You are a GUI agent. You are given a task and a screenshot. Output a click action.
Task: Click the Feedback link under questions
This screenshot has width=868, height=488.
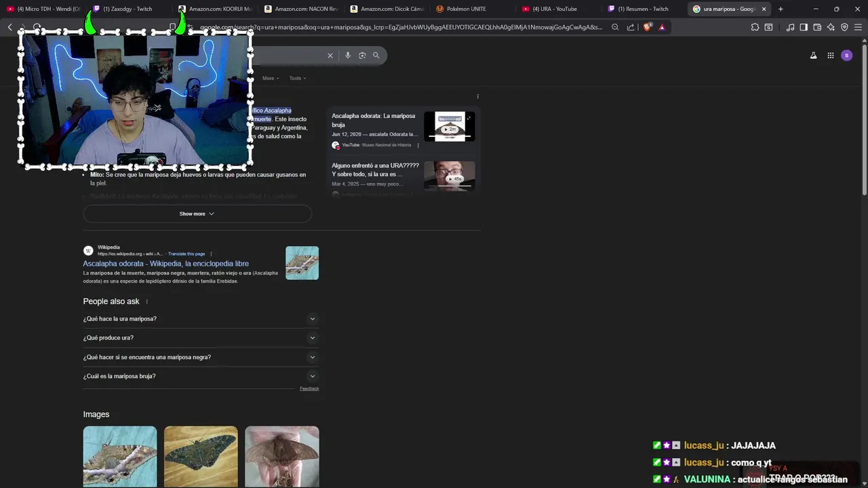click(x=309, y=388)
